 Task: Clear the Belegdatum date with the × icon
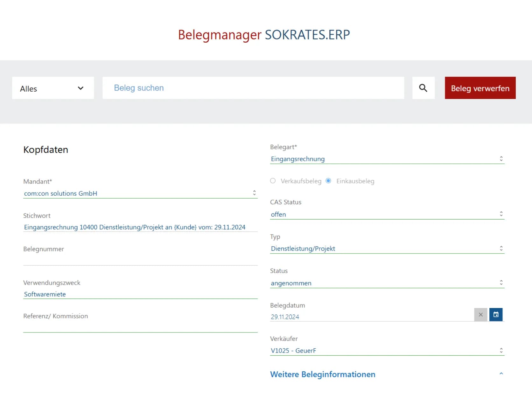pos(481,315)
